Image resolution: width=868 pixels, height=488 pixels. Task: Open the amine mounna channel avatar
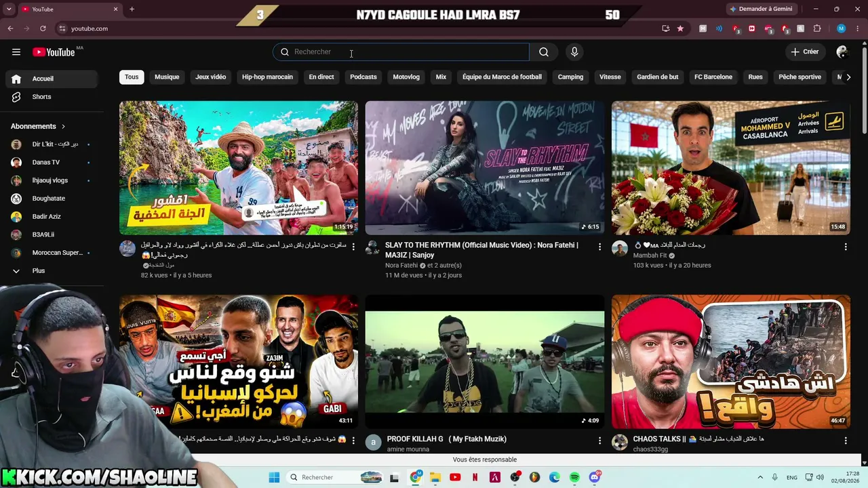click(x=373, y=443)
